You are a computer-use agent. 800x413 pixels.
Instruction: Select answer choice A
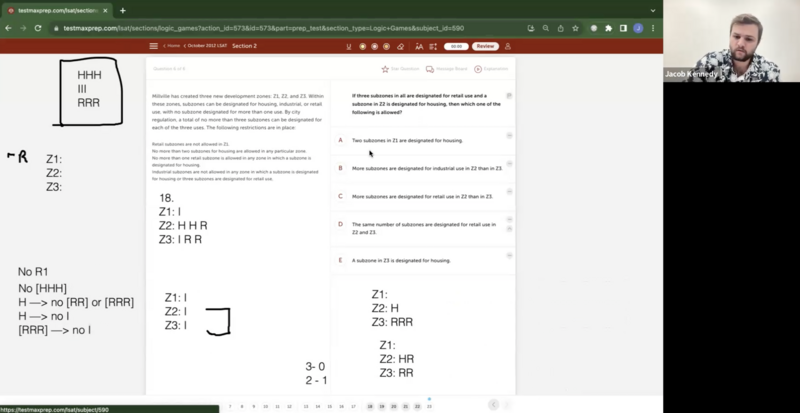pos(340,140)
